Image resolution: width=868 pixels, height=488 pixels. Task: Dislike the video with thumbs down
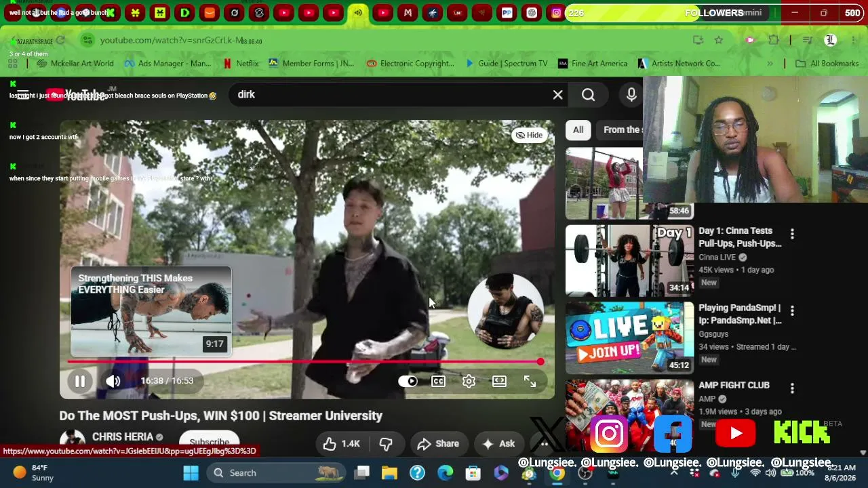386,444
